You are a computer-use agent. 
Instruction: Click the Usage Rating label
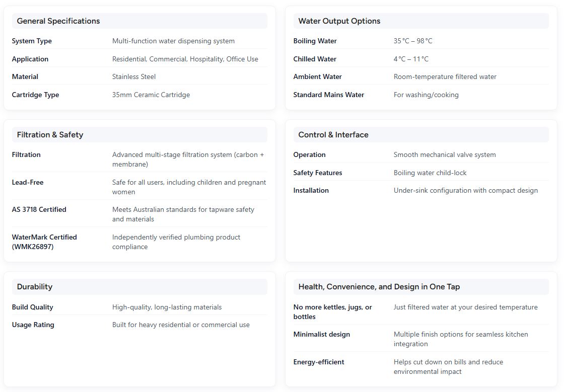pyautogui.click(x=33, y=325)
